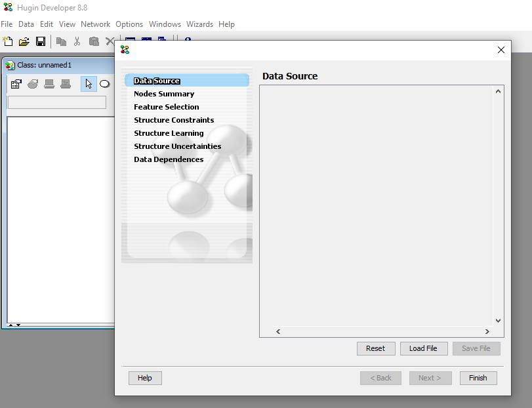
Task: Go to the Structure Learning step
Action: click(x=169, y=133)
